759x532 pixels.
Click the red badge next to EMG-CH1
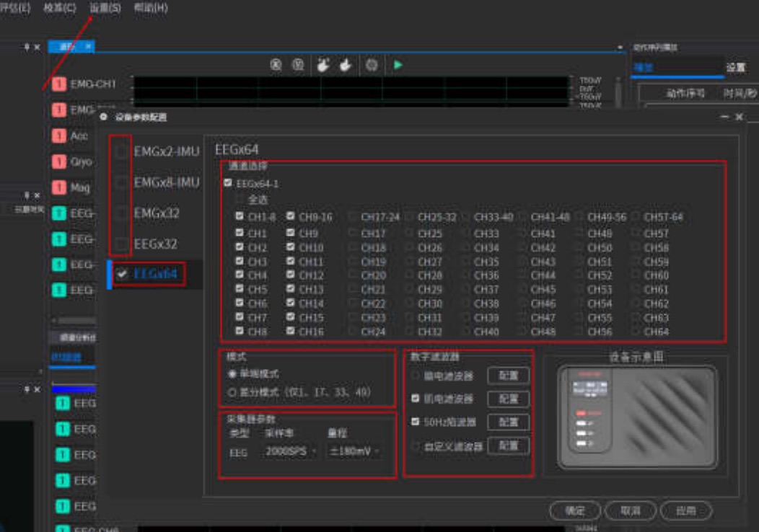click(x=59, y=84)
